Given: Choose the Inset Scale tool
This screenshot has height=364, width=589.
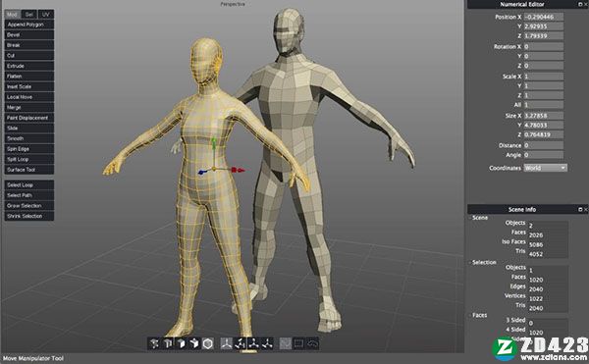Looking at the screenshot, I should click(29, 86).
